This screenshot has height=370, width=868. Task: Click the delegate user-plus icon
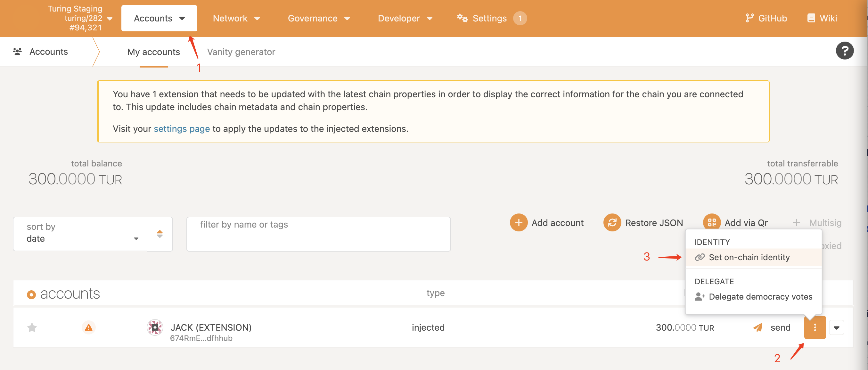point(700,297)
